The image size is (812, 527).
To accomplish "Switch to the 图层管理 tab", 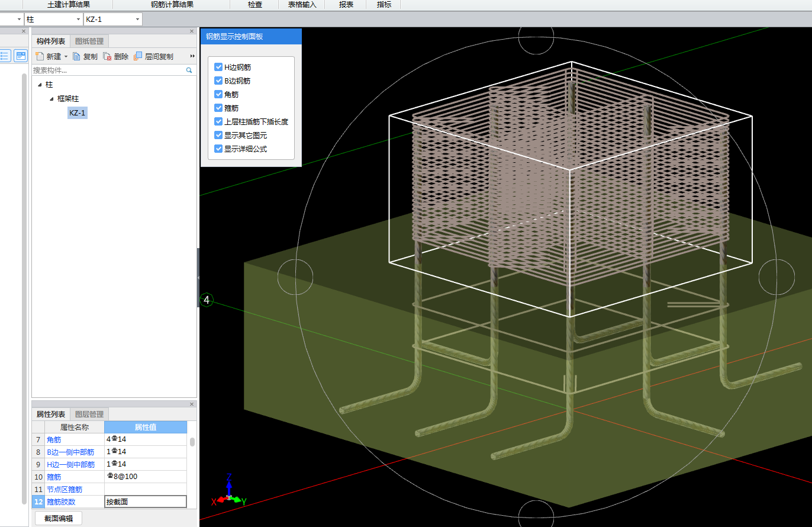I will pyautogui.click(x=89, y=414).
